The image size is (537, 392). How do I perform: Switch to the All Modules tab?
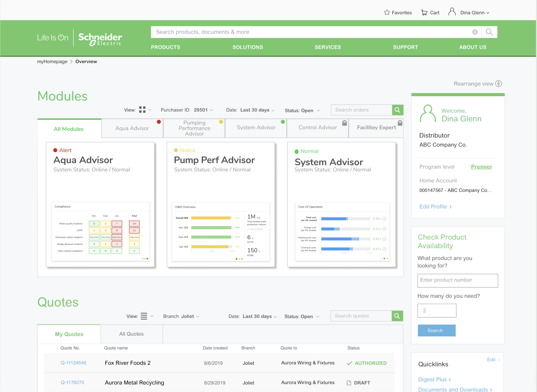pyautogui.click(x=70, y=128)
